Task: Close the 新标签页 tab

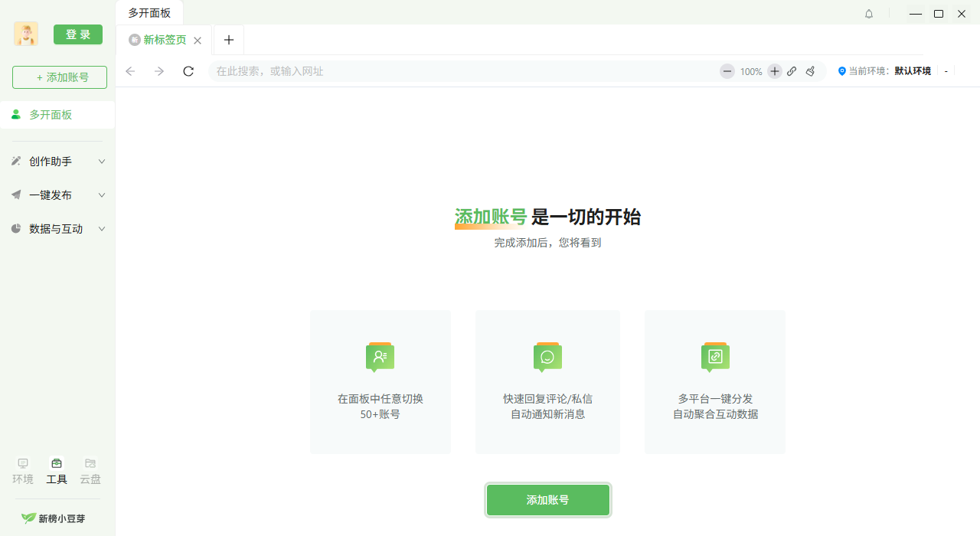Action: coord(198,41)
